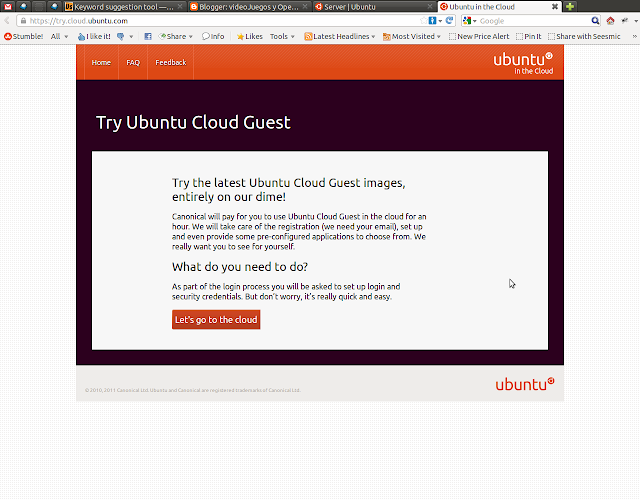This screenshot has width=640, height=500.
Task: Switch to the Server | Ubuntu tab
Action: 374,7
